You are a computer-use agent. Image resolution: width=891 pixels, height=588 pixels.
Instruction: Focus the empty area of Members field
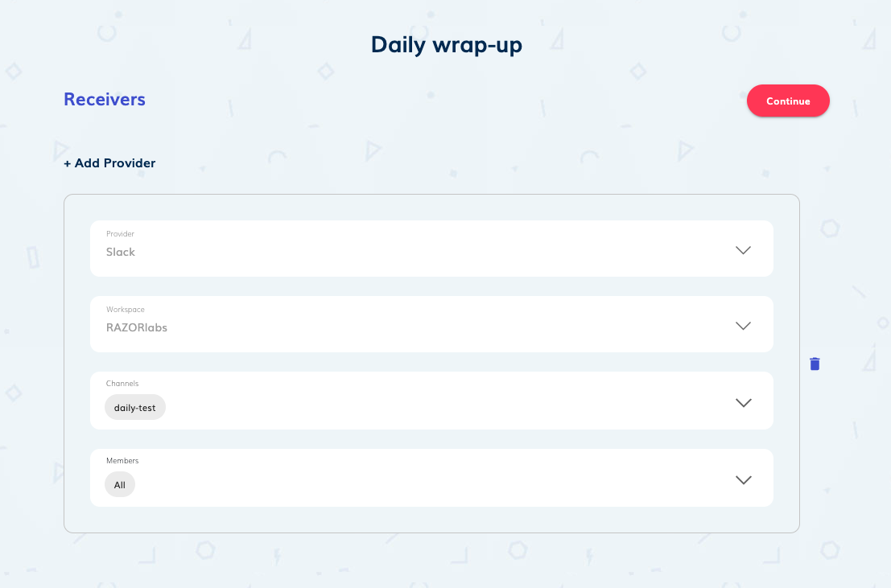[443, 483]
